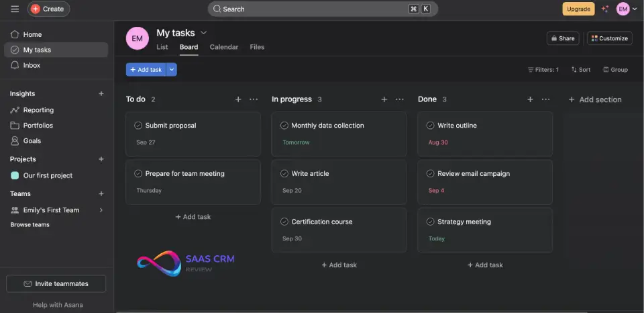Open Inbox via the bell icon
The image size is (644, 313).
[x=15, y=65]
